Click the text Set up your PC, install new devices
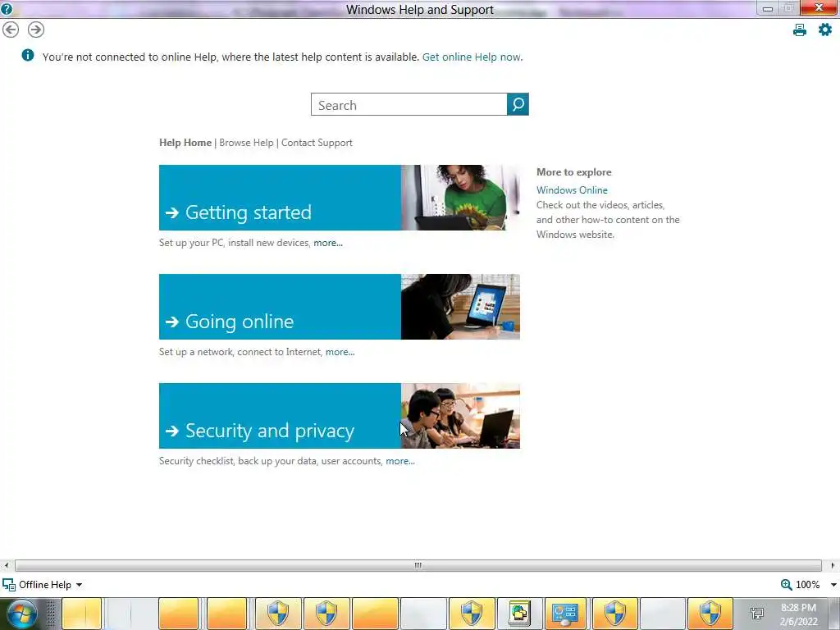The width and height of the screenshot is (840, 630). 234,243
